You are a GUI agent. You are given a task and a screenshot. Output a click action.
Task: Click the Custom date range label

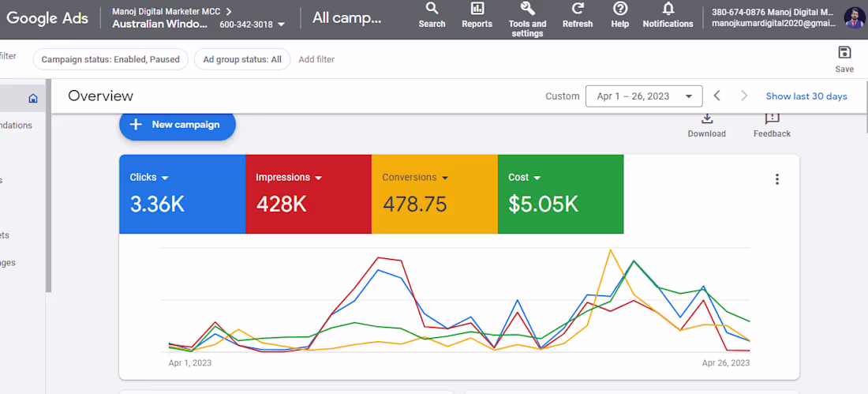(563, 96)
